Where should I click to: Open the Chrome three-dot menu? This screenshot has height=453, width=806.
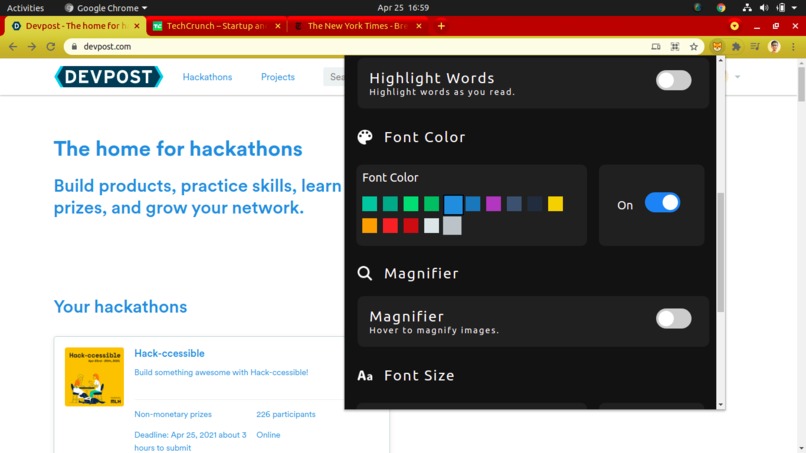793,46
